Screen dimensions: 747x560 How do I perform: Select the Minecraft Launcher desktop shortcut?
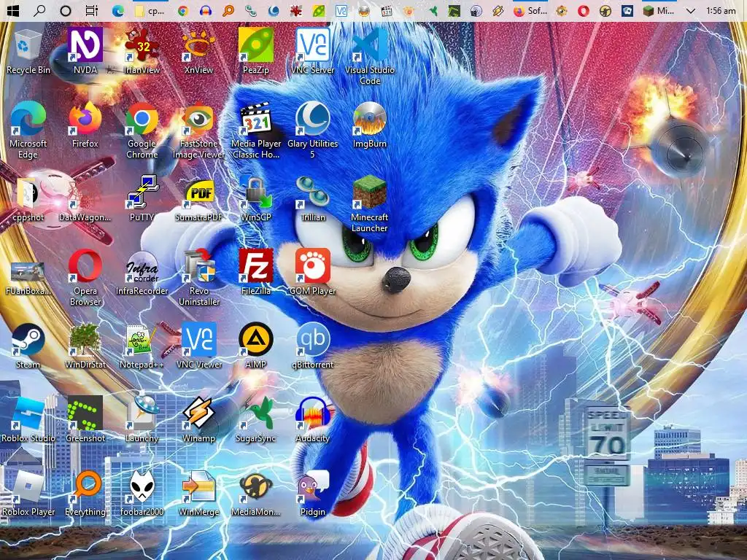point(370,204)
